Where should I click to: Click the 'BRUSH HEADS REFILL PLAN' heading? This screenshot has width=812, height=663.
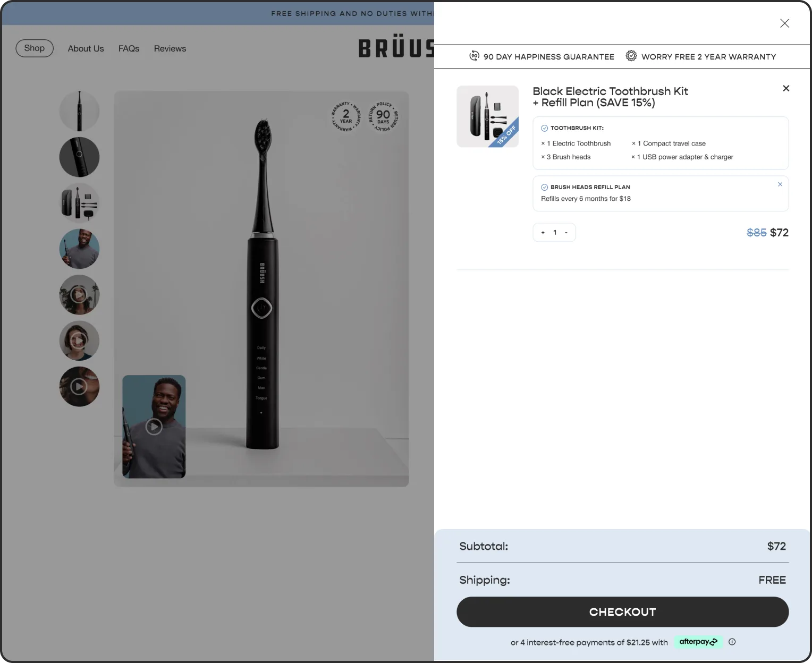[590, 187]
